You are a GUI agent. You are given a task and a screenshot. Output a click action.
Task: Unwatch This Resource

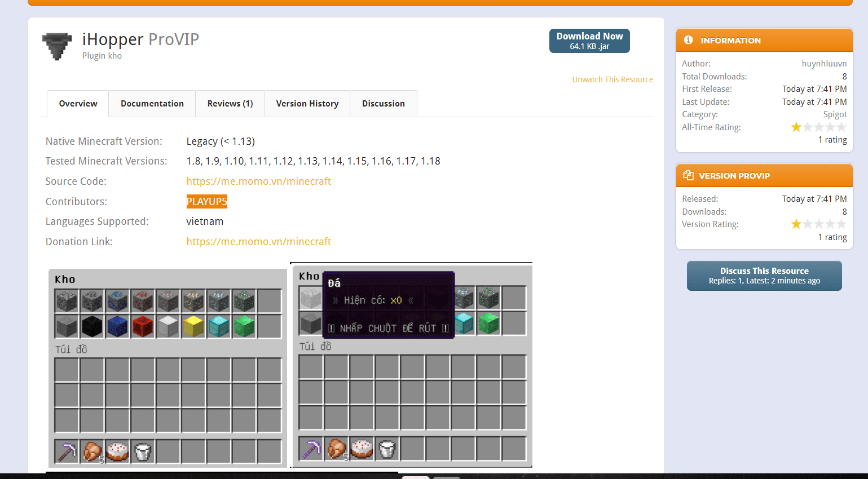pos(613,79)
